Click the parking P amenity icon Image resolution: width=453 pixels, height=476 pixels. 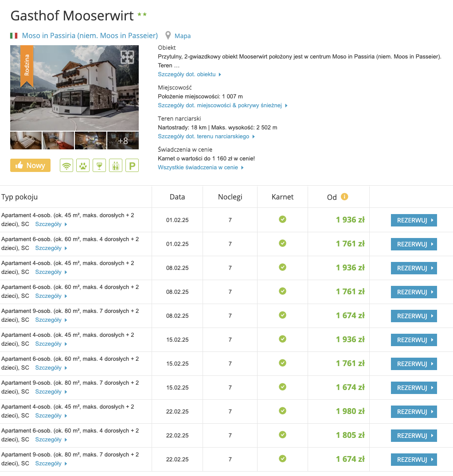(132, 165)
